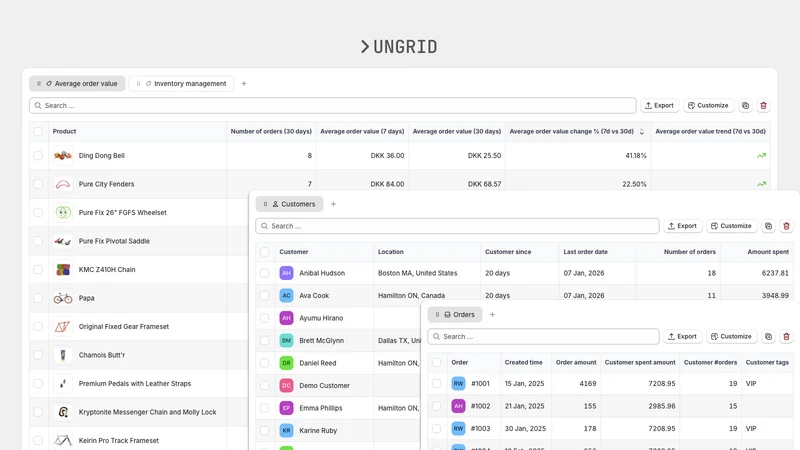Click the drag handle on Customers tab

click(265, 204)
